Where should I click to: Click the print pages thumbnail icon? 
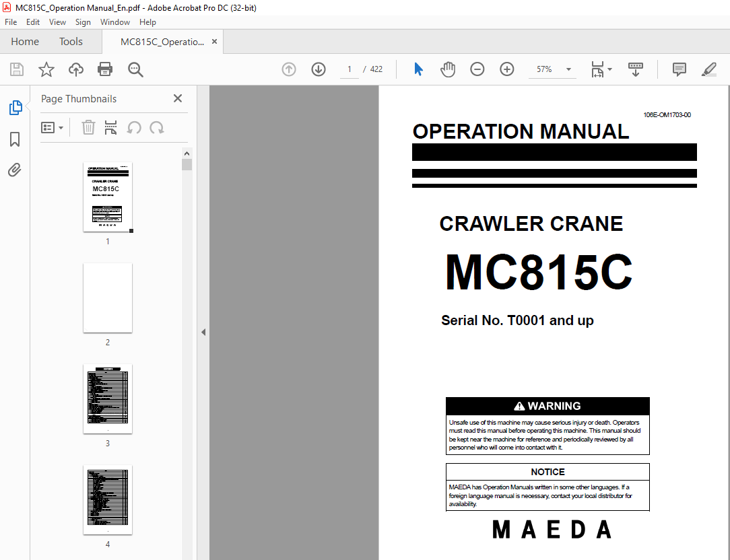coord(111,127)
